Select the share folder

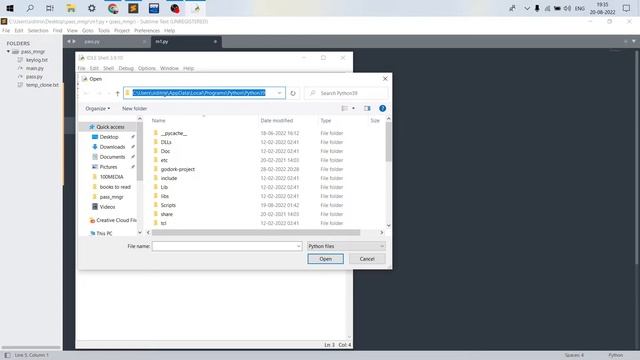[166, 214]
